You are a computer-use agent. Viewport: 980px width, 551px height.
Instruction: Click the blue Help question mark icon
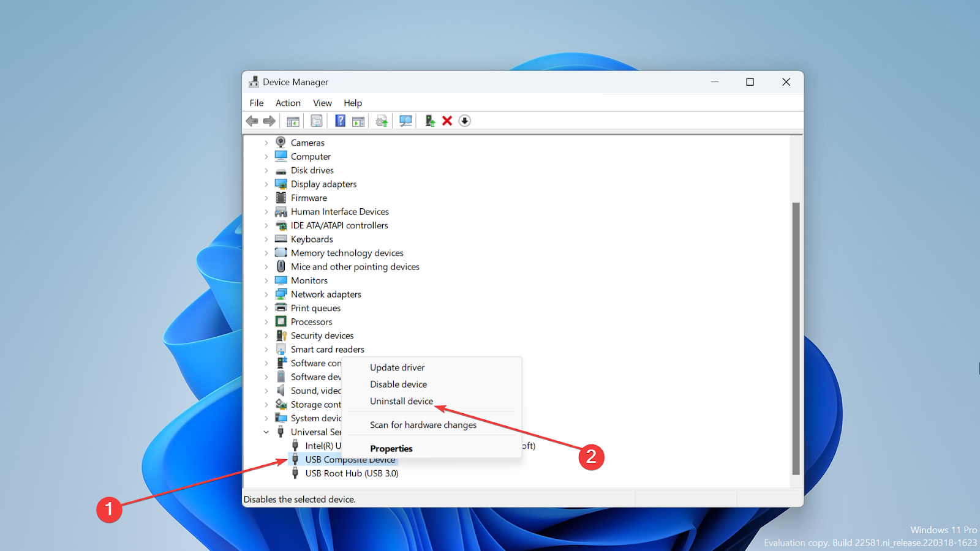tap(340, 121)
